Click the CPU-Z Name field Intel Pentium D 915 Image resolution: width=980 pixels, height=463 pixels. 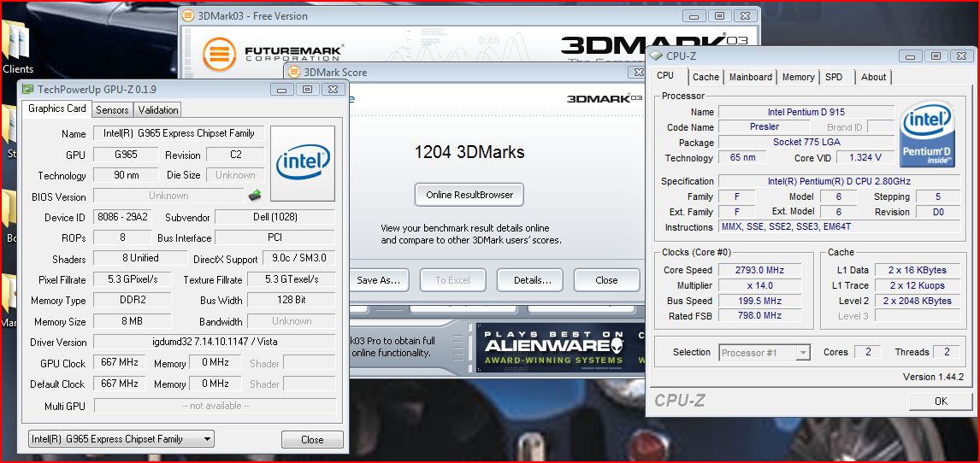806,112
